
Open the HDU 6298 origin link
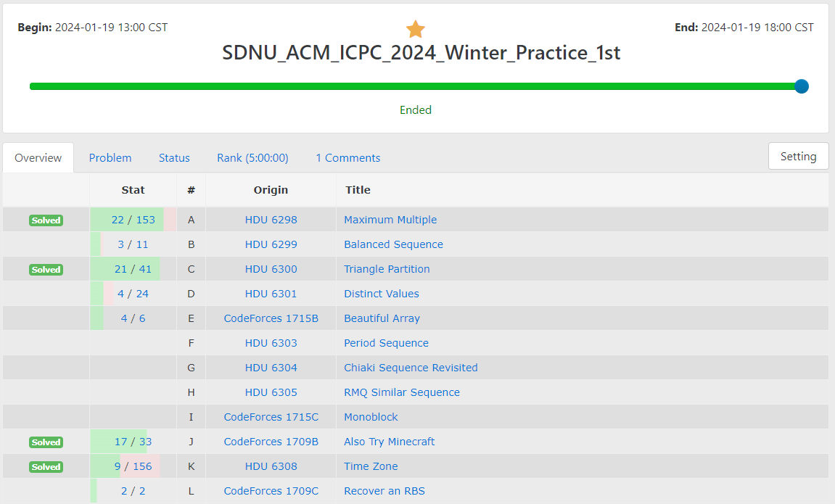click(x=271, y=219)
